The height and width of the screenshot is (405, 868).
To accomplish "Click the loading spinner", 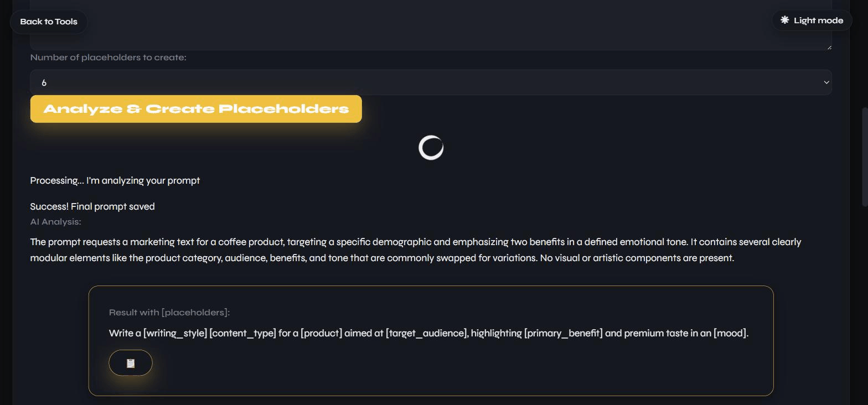I will 431,148.
